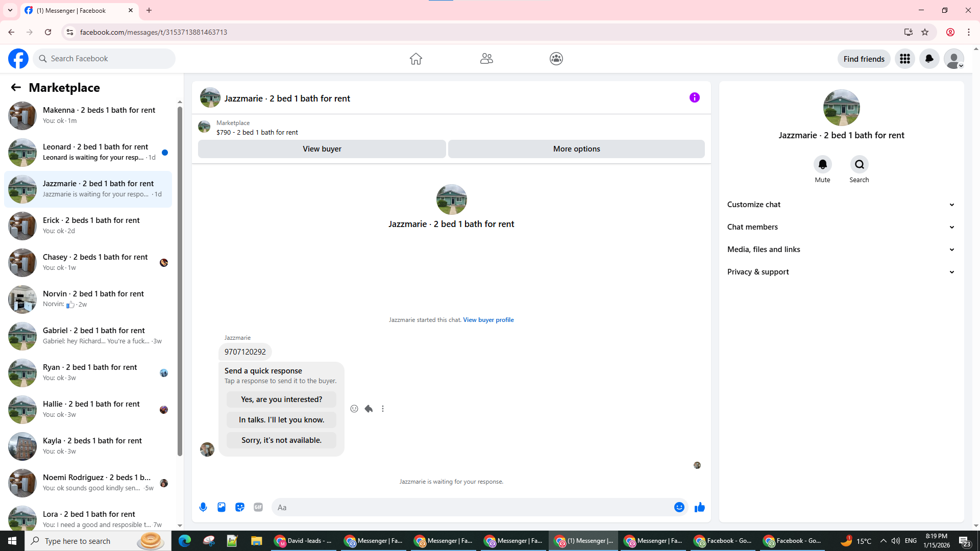Expand the Chat members section

pyautogui.click(x=841, y=227)
